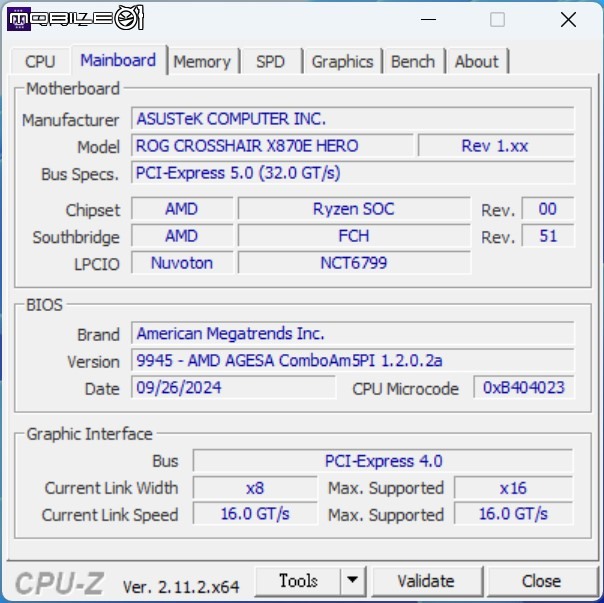Image resolution: width=604 pixels, height=603 pixels.
Task: Click the southbridge Rev. 51 value
Action: 547,236
